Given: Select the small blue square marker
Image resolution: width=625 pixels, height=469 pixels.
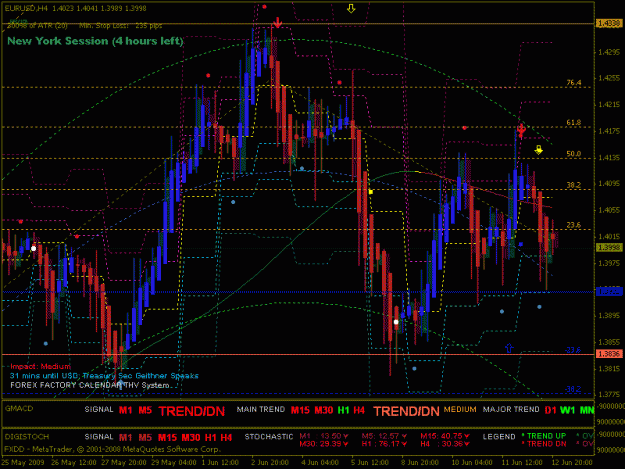Looking at the screenshot, I should click(x=521, y=244).
